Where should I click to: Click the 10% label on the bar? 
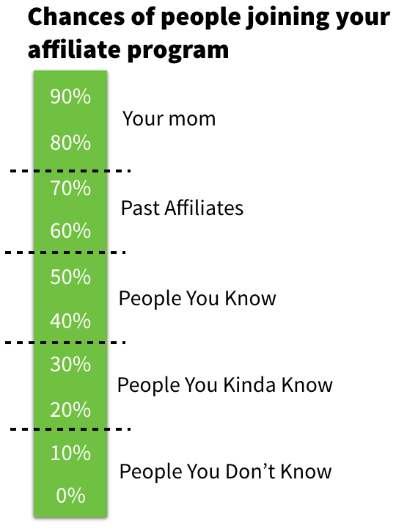tap(70, 453)
